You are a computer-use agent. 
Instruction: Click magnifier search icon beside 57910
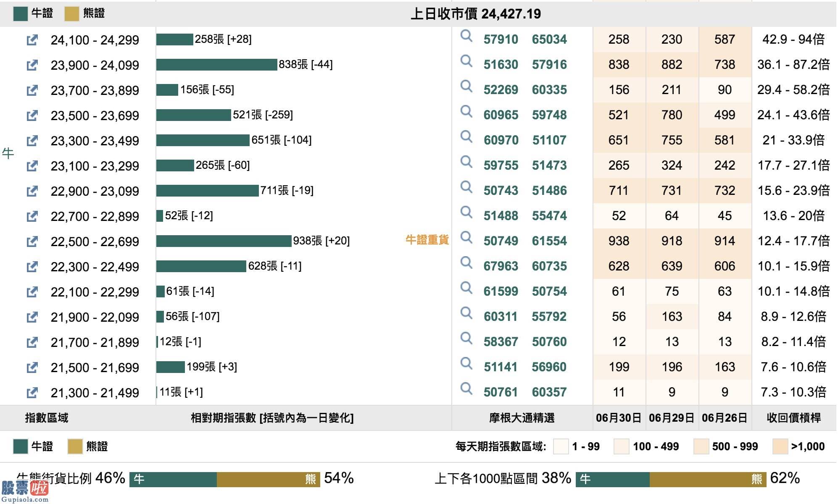tap(466, 36)
